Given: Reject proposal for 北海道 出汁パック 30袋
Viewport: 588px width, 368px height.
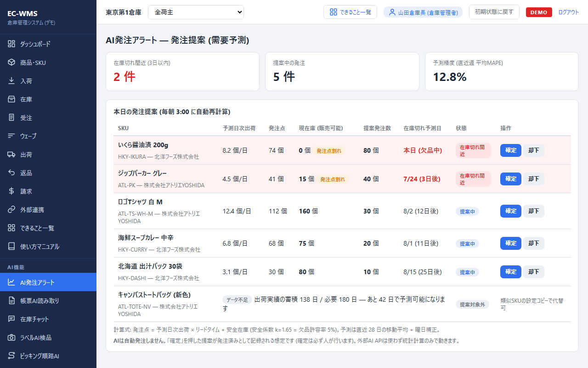Looking at the screenshot, I should click(x=534, y=272).
